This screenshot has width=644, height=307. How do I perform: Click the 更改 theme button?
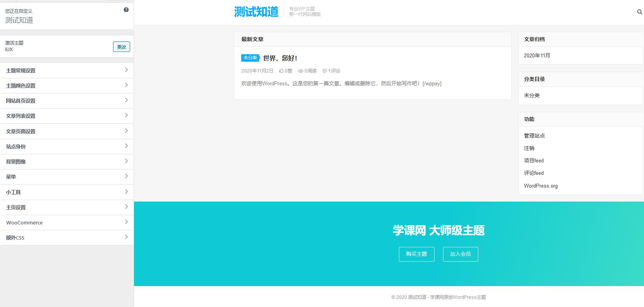[121, 47]
